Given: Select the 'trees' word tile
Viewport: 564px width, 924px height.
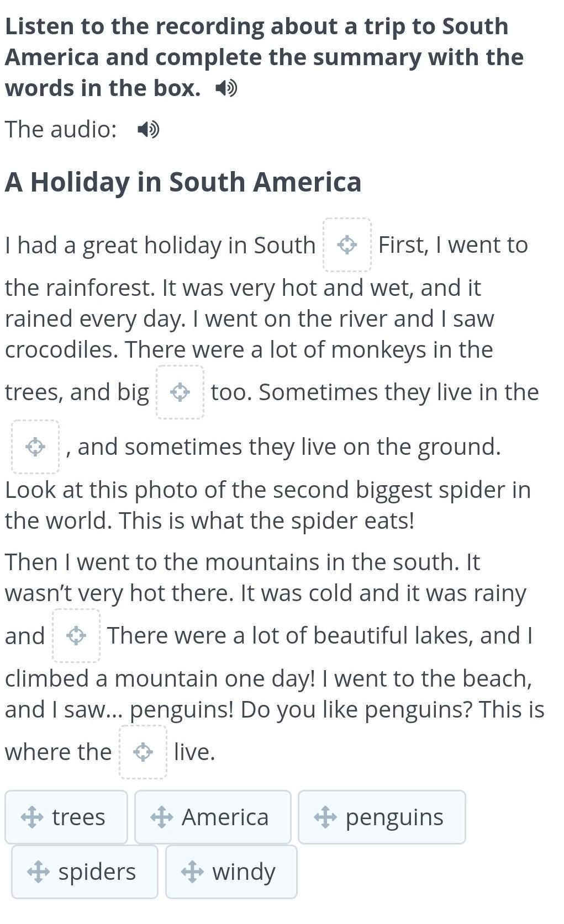Looking at the screenshot, I should [x=66, y=817].
